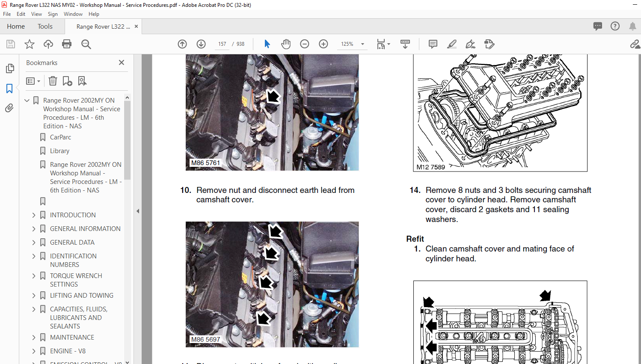Open the attachments paperclip panel
The width and height of the screenshot is (641, 364).
[x=9, y=108]
